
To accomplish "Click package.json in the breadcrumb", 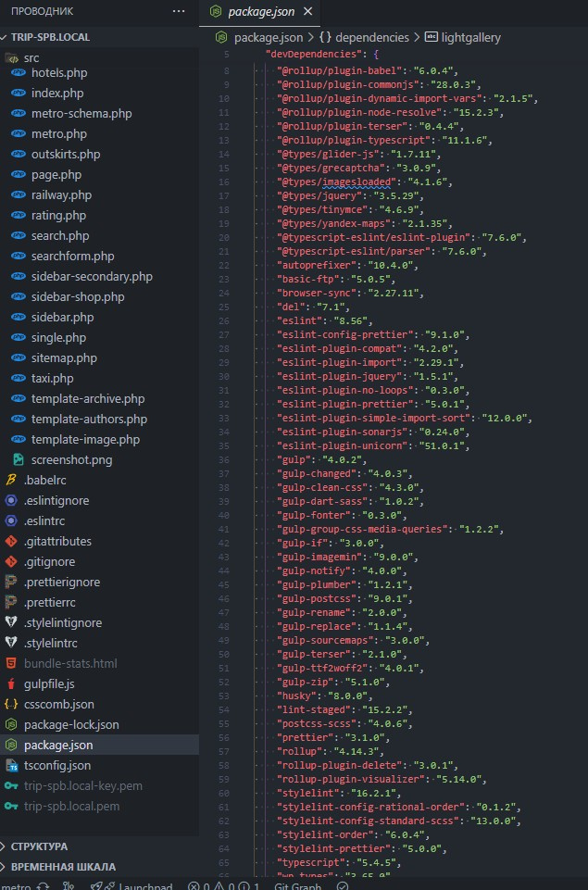I will click(268, 37).
